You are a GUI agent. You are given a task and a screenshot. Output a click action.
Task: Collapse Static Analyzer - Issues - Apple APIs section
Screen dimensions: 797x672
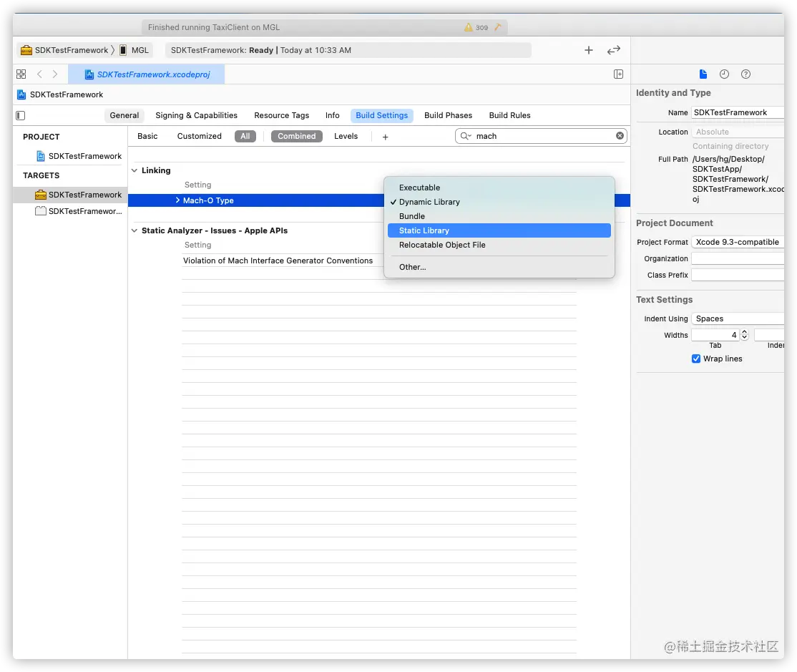[x=135, y=230]
